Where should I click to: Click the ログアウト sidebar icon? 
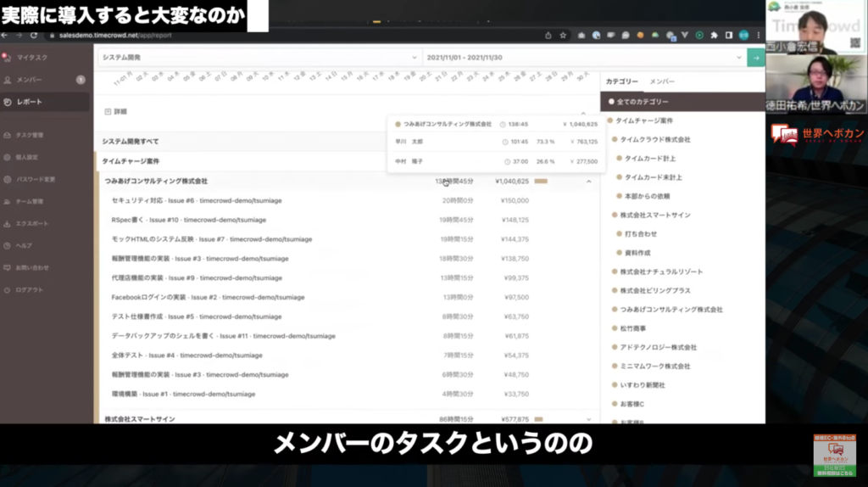[x=7, y=290]
